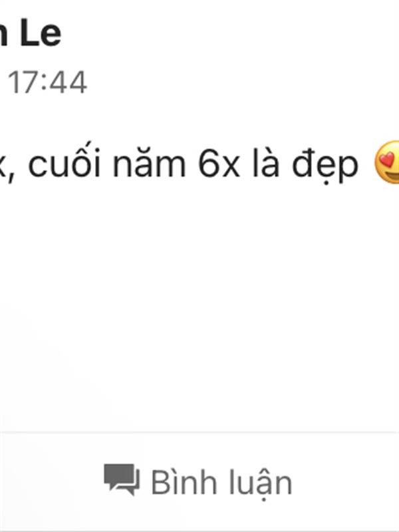The width and height of the screenshot is (399, 532).
Task: Click the bold letter "L" in the name
Action: [28, 33]
